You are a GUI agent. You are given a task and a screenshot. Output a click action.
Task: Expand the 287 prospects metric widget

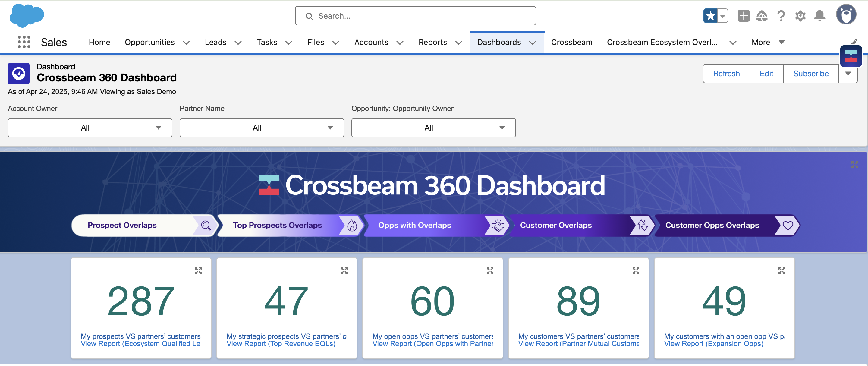198,271
